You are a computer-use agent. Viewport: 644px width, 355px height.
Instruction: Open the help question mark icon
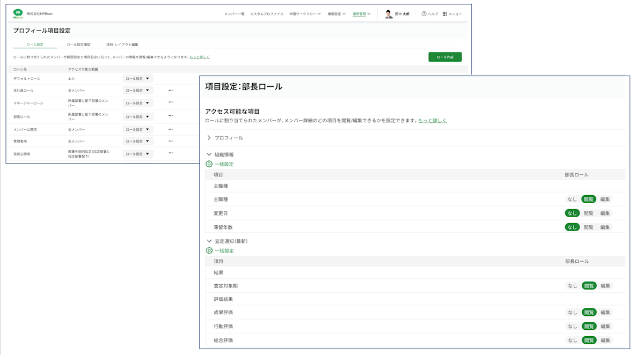pos(424,14)
